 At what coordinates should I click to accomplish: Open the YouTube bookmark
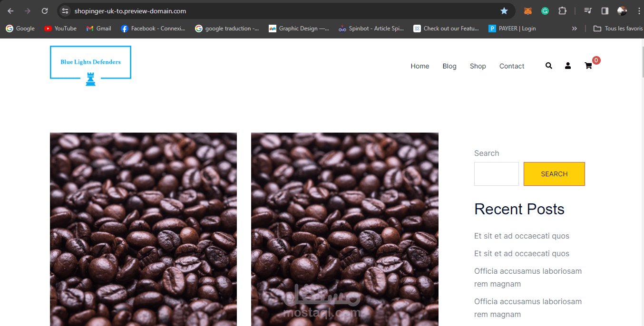(x=60, y=29)
